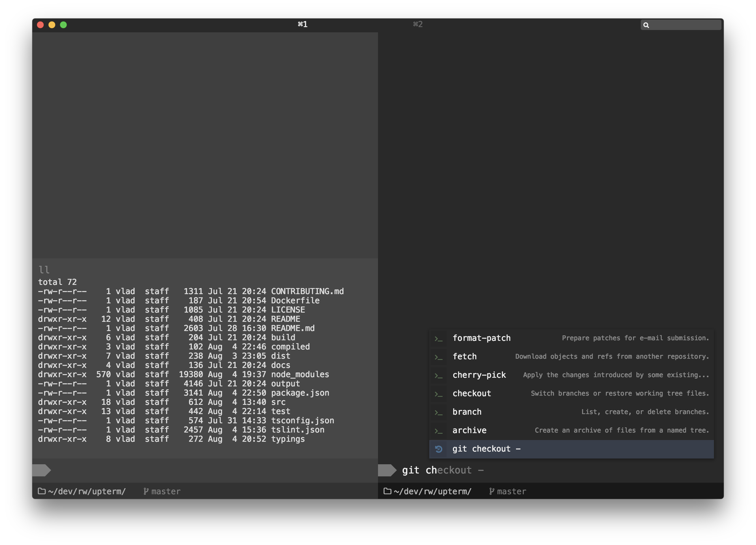Click the command icon next to fetch
The height and width of the screenshot is (545, 756).
(x=438, y=358)
